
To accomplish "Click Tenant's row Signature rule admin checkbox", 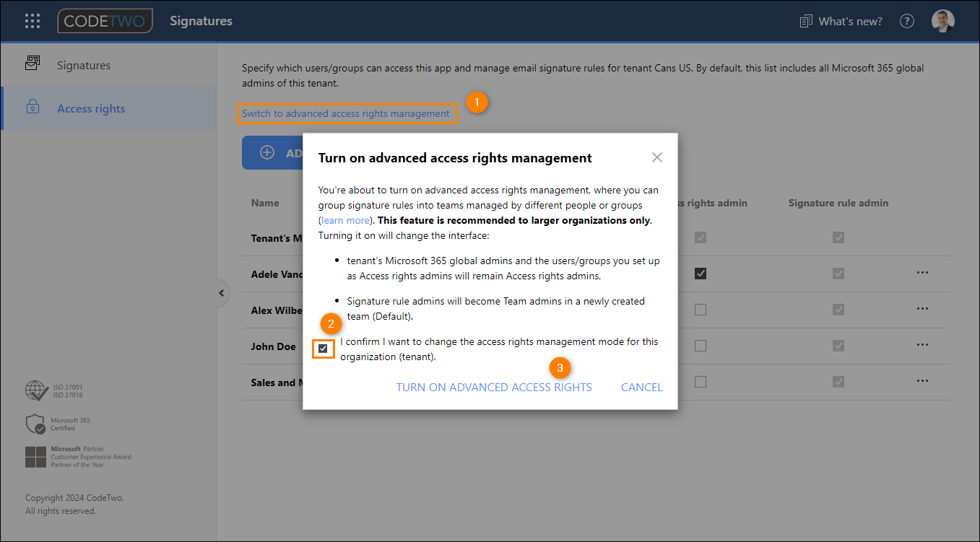I will (x=838, y=237).
